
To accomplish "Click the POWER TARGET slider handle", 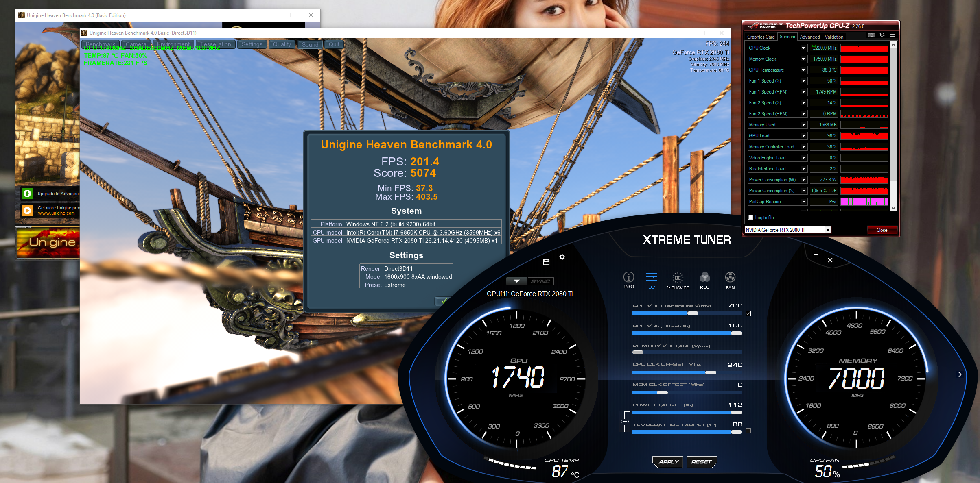I will pyautogui.click(x=736, y=412).
